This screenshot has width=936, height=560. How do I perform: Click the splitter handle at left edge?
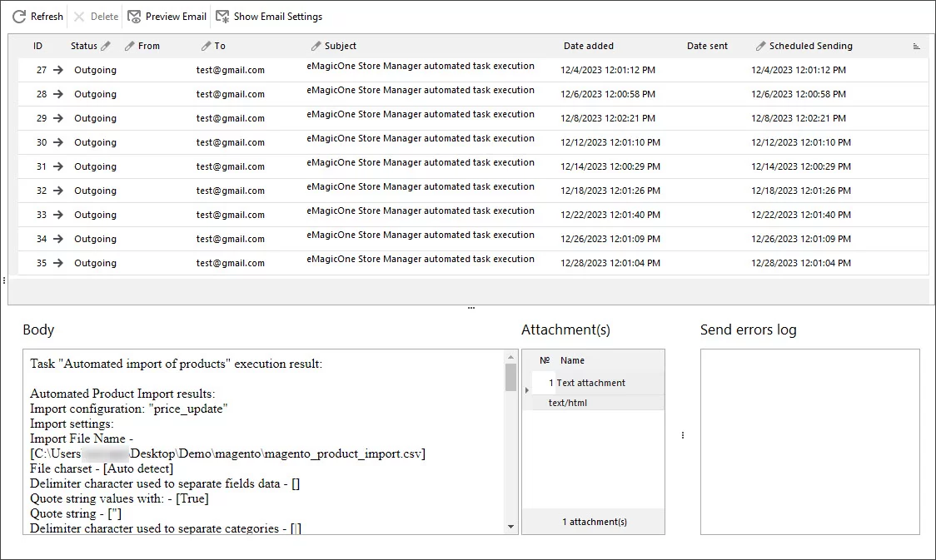tap(4, 280)
